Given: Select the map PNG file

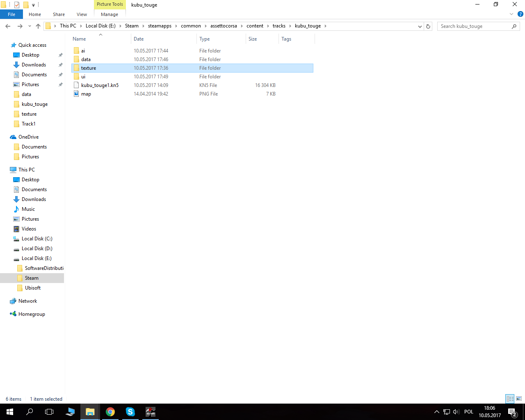Looking at the screenshot, I should (192, 94).
